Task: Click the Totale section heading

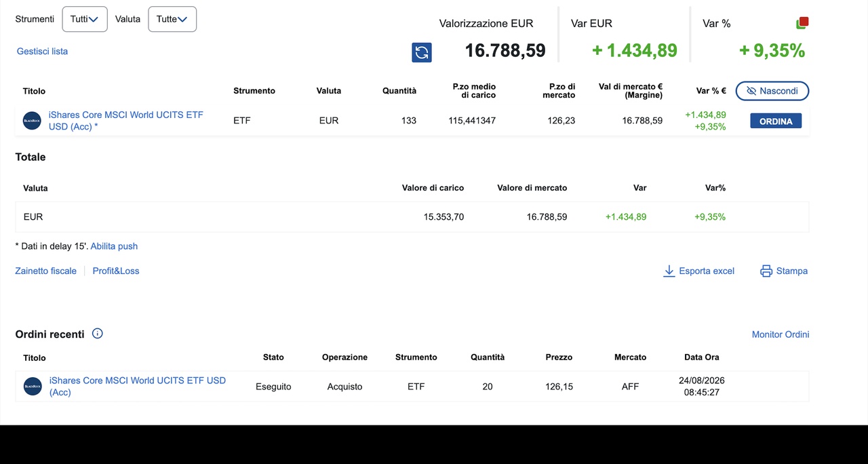Action: (31, 157)
